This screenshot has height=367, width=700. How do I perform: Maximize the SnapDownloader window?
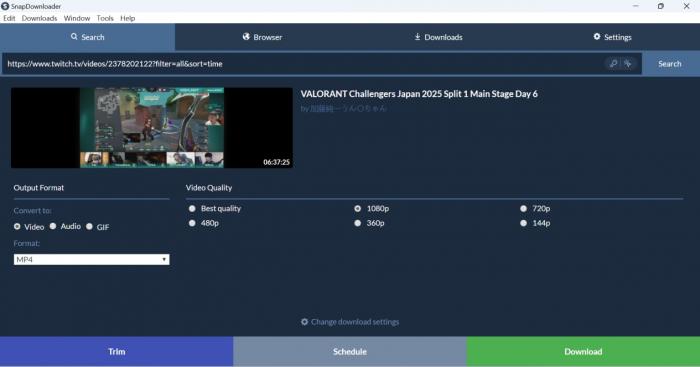[x=661, y=6]
